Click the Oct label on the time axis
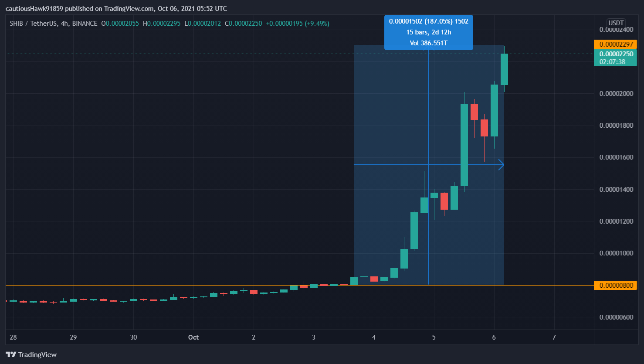Viewport: 644px width, 364px height. [x=193, y=337]
